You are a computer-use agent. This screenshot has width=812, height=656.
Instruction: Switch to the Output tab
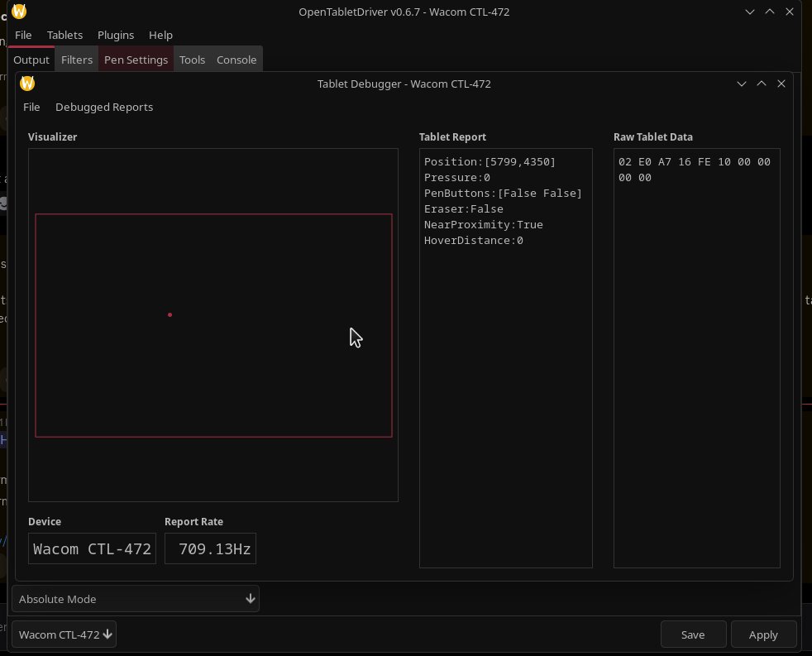click(x=31, y=60)
